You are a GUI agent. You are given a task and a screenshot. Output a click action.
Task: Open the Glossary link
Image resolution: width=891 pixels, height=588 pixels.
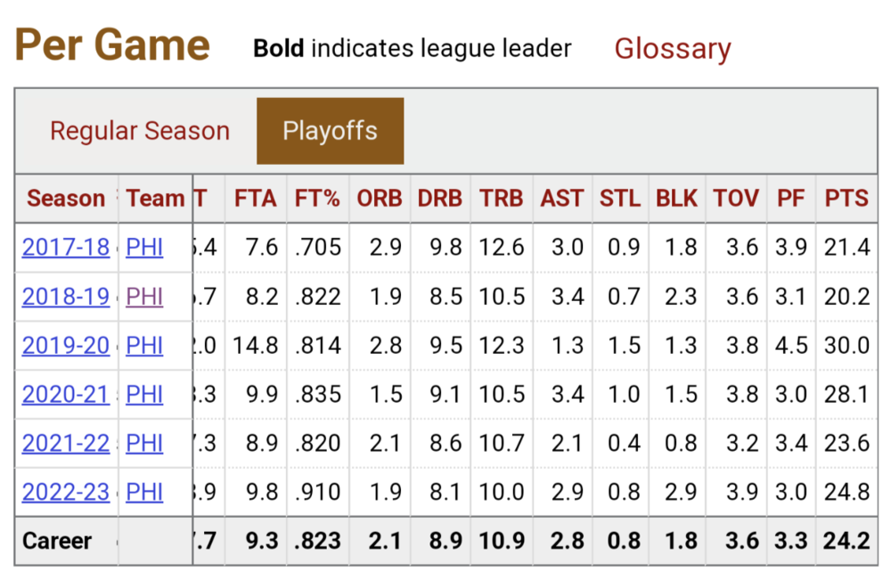(x=673, y=49)
